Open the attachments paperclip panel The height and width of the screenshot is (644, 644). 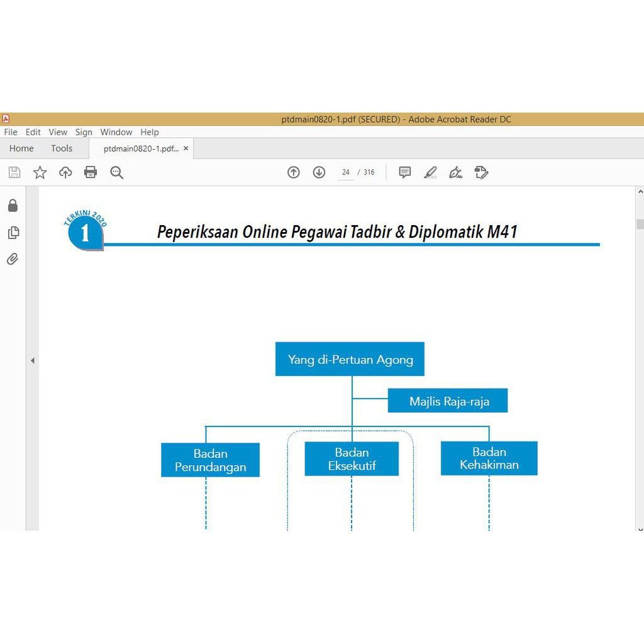point(13,259)
